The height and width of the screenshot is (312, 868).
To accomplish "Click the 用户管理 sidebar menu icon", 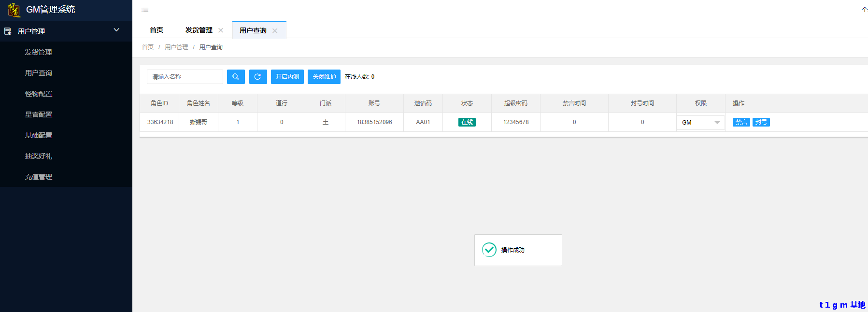I will tap(8, 31).
